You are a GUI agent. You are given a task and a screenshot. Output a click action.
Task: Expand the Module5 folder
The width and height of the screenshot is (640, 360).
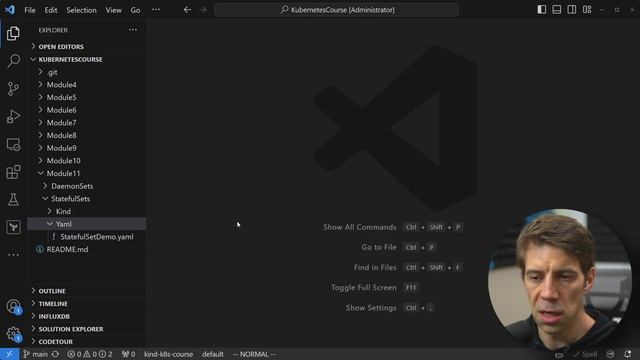click(87, 98)
